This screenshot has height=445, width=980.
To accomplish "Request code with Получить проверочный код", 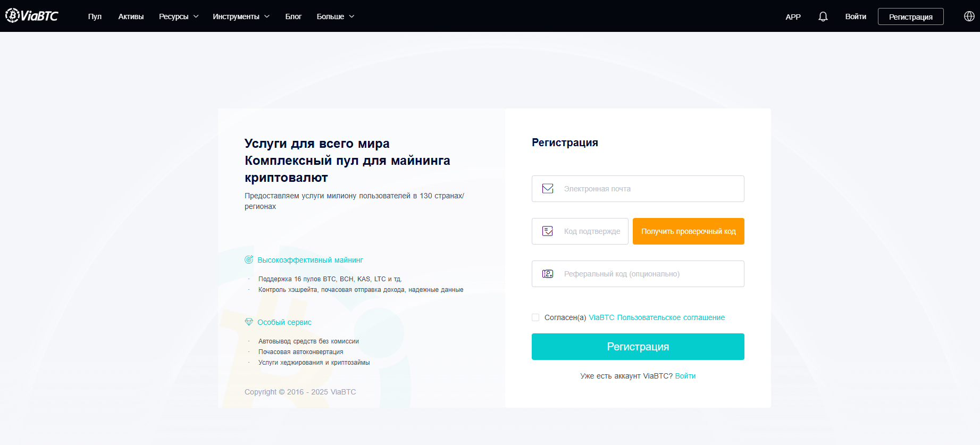I will tap(689, 231).
